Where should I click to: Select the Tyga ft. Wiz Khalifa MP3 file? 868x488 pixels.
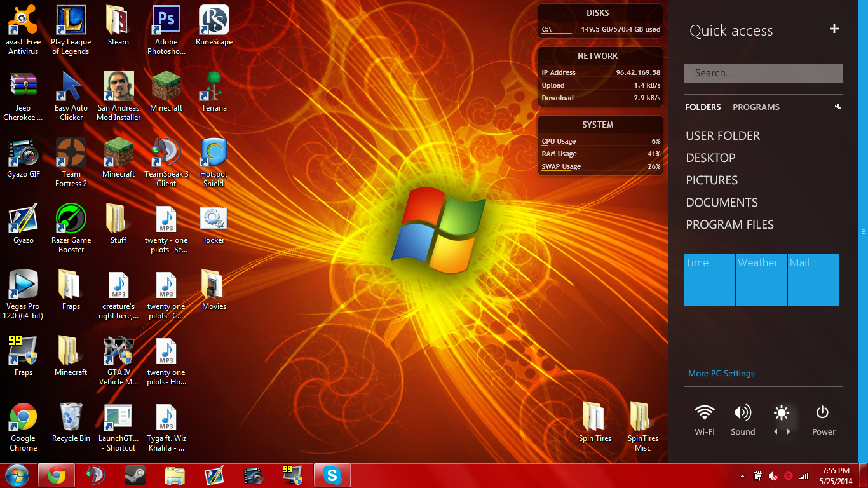166,426
